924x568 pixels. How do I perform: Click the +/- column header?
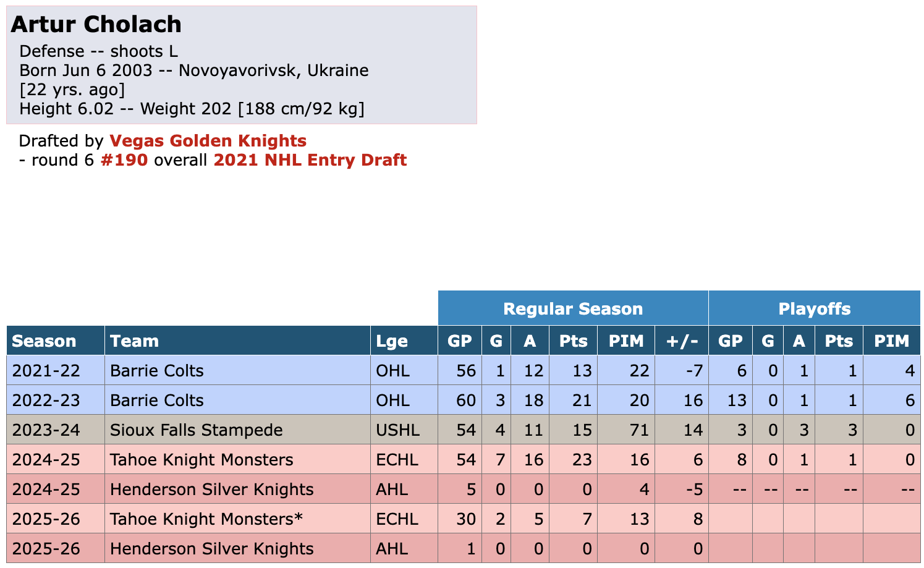click(x=682, y=341)
